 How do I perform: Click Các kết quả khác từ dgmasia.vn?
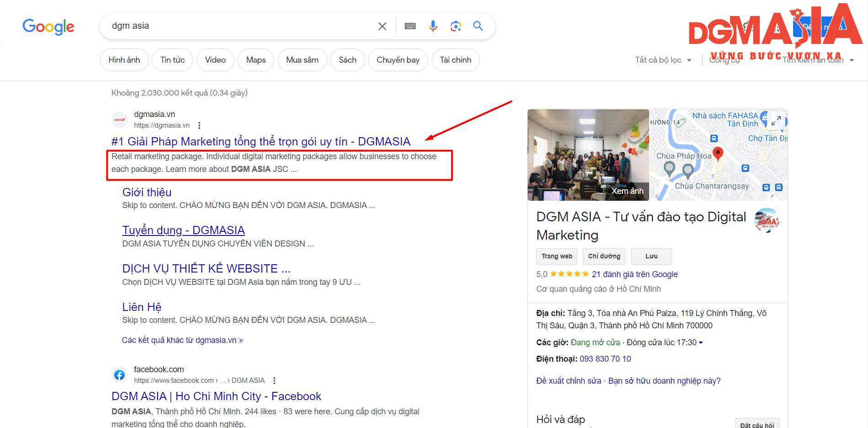coord(182,340)
